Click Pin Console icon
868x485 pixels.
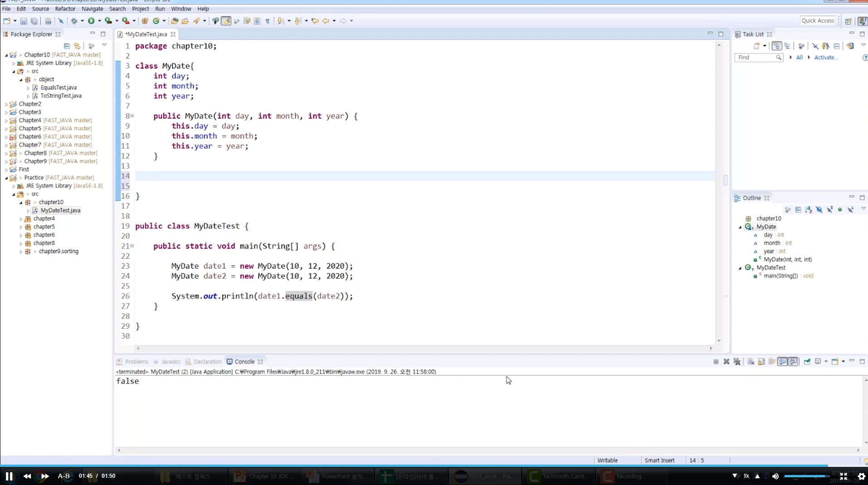pos(807,362)
